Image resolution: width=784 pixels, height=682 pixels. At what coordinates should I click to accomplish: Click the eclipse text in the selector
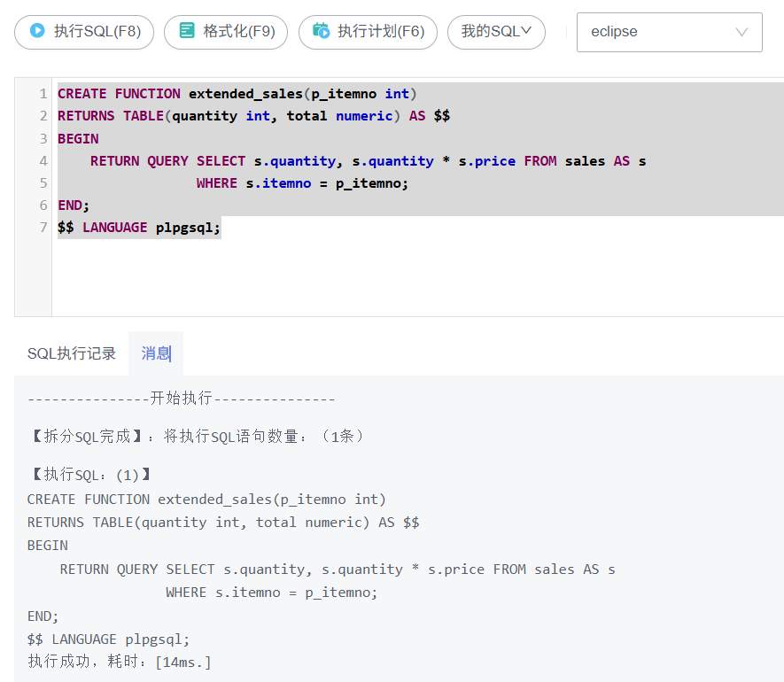(x=614, y=32)
